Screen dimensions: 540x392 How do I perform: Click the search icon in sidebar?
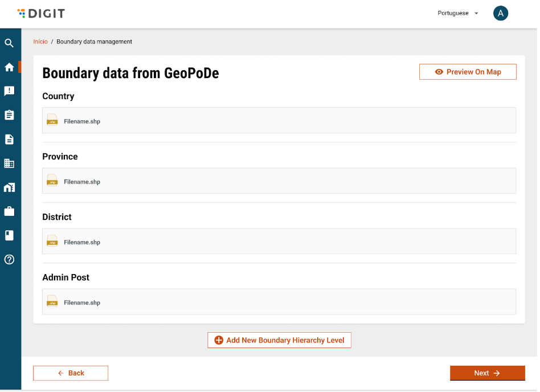pos(9,43)
